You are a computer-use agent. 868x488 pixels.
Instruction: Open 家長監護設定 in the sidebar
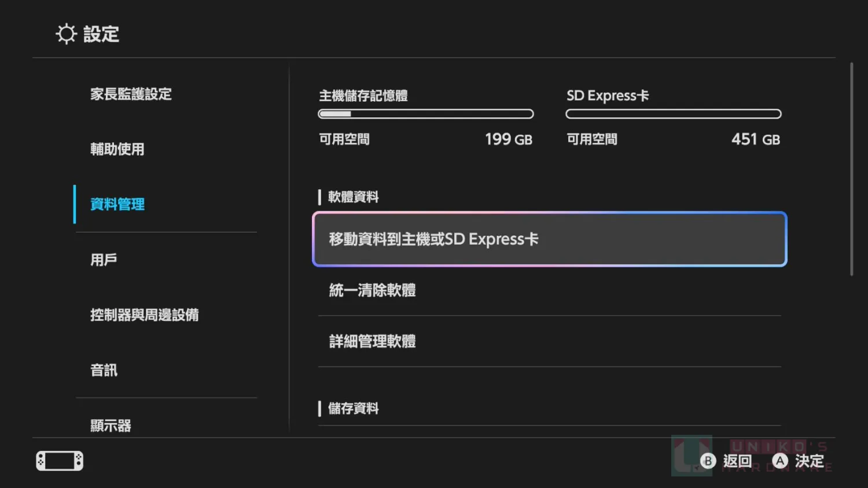[x=131, y=94]
